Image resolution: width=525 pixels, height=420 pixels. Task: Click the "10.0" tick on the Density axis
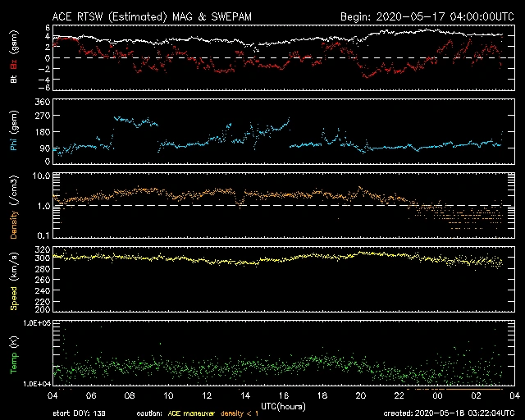pyautogui.click(x=41, y=176)
